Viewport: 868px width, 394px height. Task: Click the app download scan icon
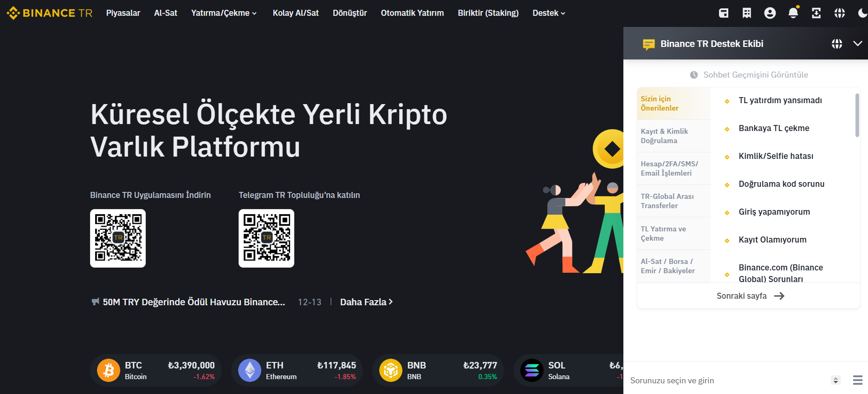[816, 13]
